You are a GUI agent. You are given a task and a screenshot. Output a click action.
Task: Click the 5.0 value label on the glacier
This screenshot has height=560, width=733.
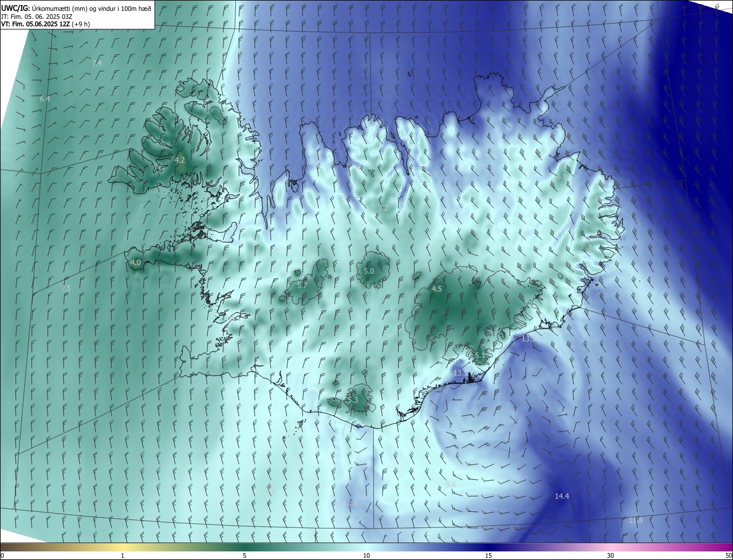coord(369,271)
